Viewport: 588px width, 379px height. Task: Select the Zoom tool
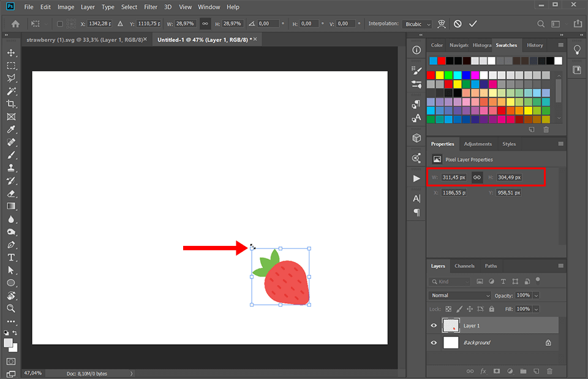11,308
